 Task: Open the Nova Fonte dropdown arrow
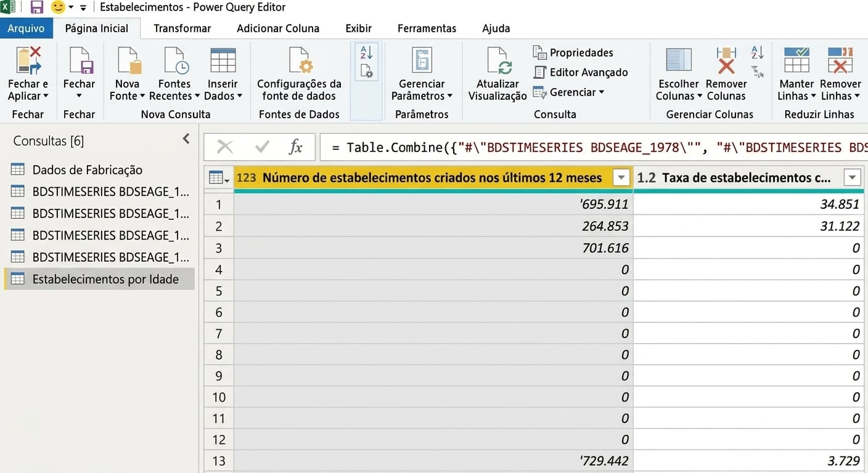pyautogui.click(x=142, y=96)
